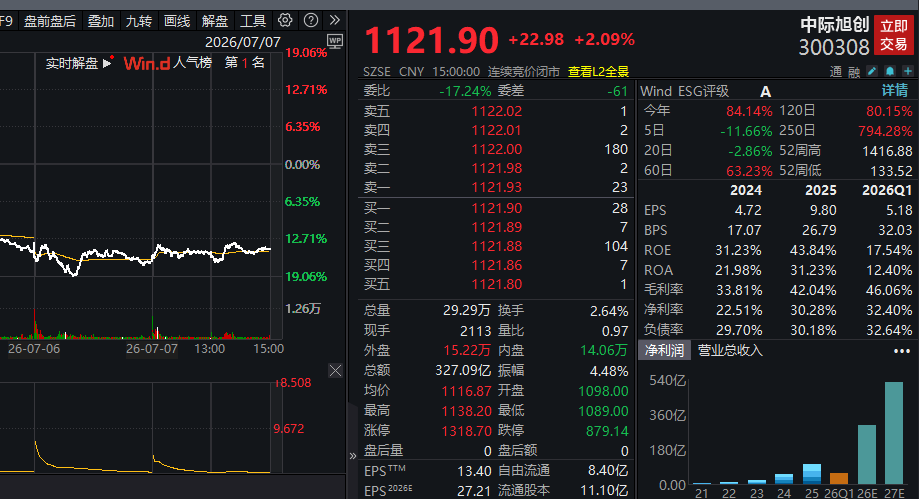Open the three-dot more options menu
Image resolution: width=919 pixels, height=499 pixels.
coord(901,351)
